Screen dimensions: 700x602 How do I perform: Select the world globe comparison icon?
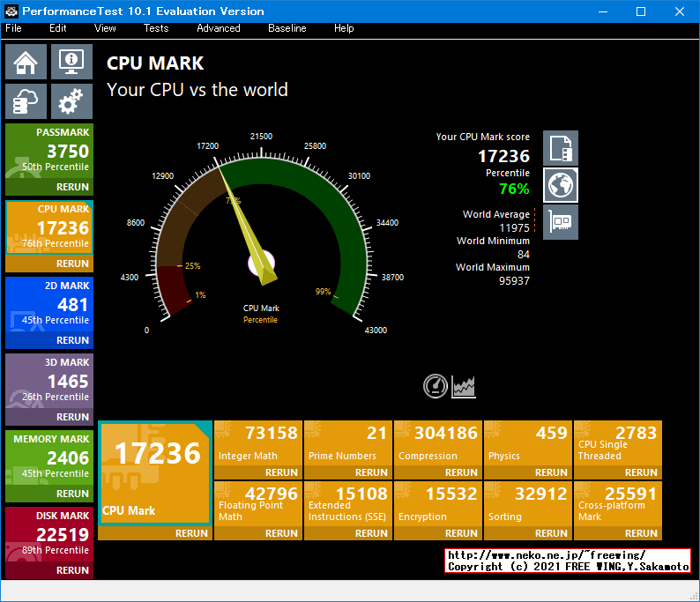(561, 185)
